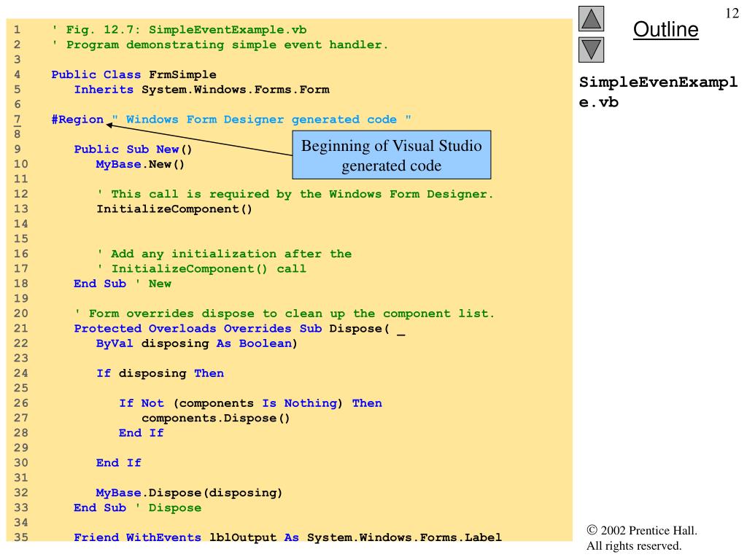Click 'Public Class FrmSimple' code line
The image size is (747, 560).
[134, 75]
